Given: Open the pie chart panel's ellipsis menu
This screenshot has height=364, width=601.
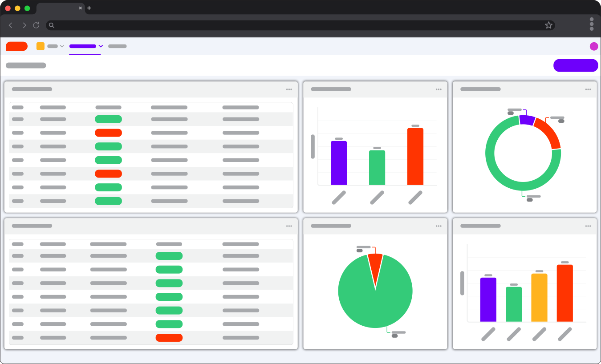Looking at the screenshot, I should [x=439, y=226].
